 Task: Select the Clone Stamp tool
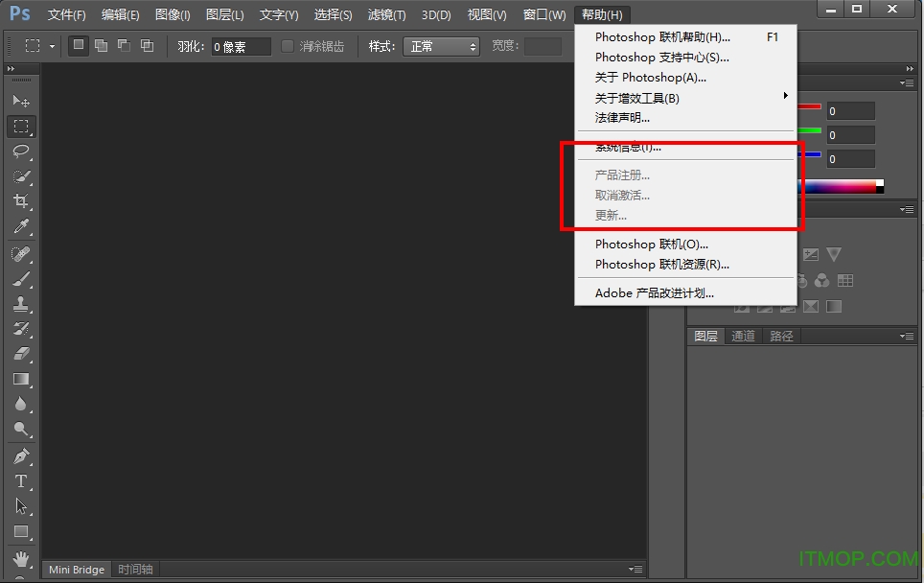pos(21,305)
